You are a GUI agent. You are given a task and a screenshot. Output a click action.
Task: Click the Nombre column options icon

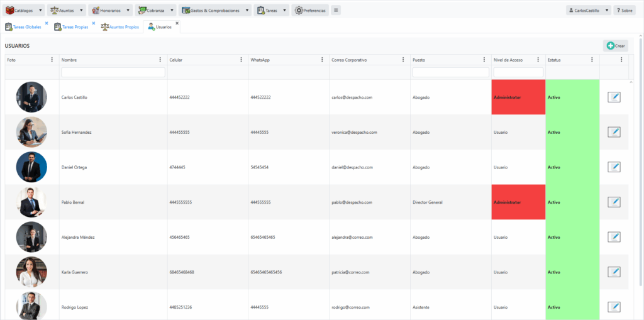(160, 60)
